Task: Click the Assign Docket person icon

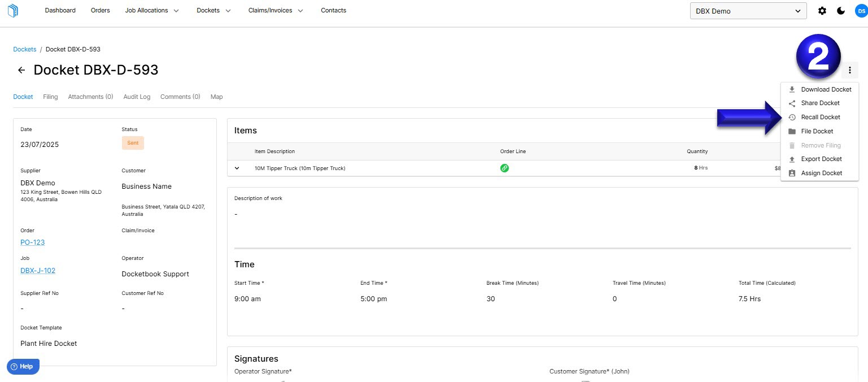Action: [x=792, y=173]
